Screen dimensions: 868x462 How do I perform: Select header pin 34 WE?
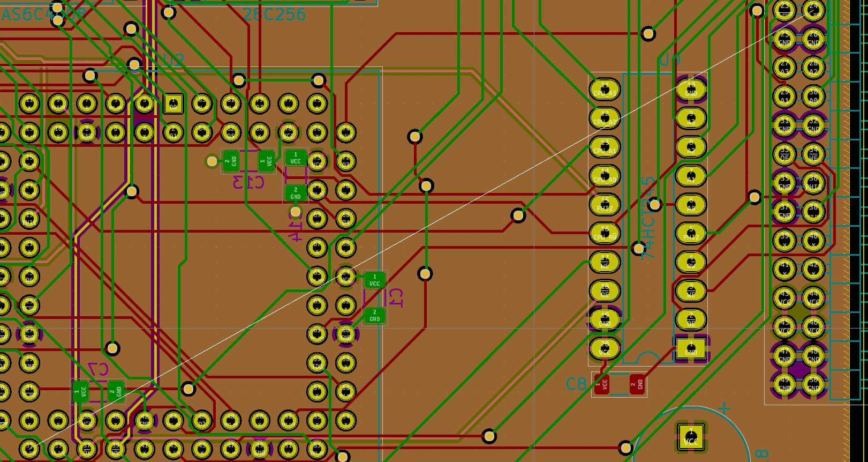click(x=813, y=154)
